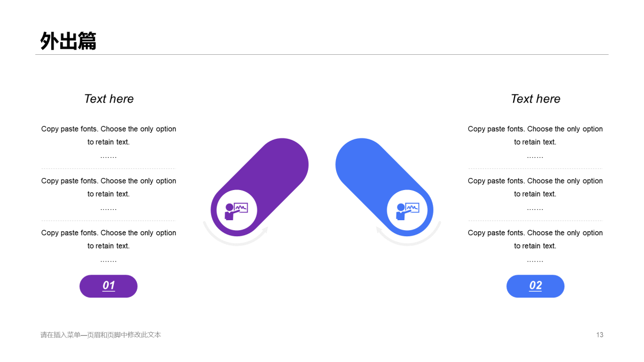
Task: Click second right "Copy paste fonts" paragraph
Action: (535, 194)
